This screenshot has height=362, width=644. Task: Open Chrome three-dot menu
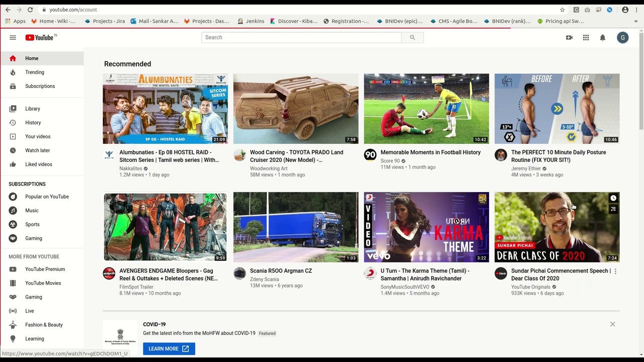[x=636, y=10]
